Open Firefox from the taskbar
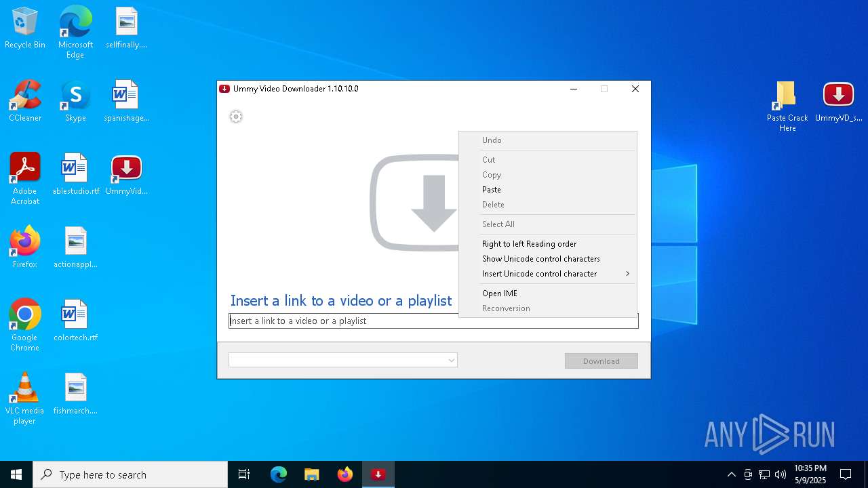This screenshot has height=488, width=868. 345,474
